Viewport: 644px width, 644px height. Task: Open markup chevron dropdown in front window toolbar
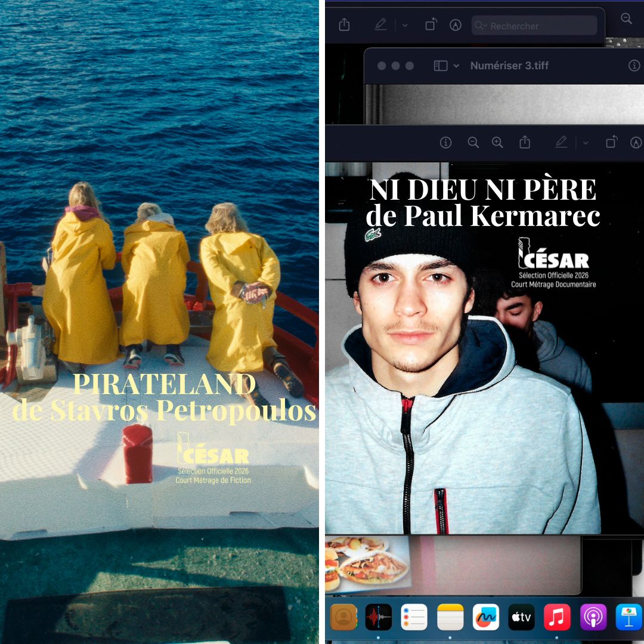pyautogui.click(x=586, y=143)
